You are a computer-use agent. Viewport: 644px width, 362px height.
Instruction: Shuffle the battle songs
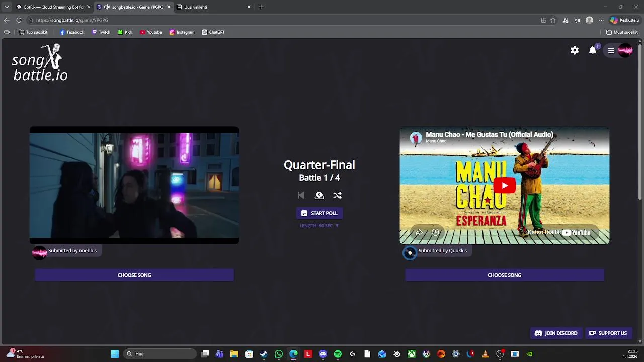point(337,195)
